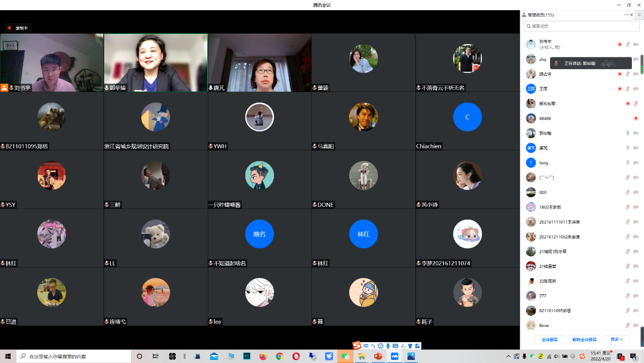Toggle microphone for member 胡占芳
This screenshot has height=363, width=644.
(628, 74)
